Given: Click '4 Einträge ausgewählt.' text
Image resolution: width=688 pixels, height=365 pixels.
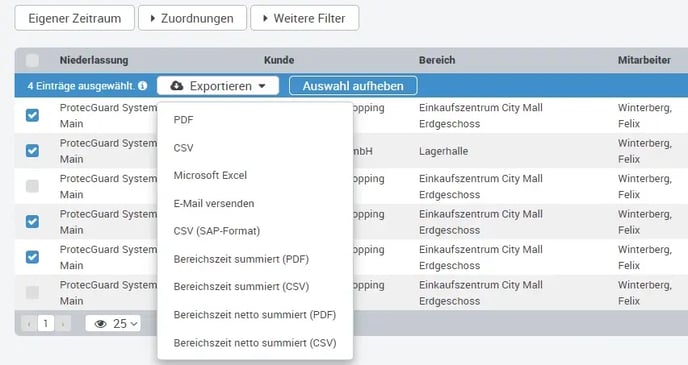Looking at the screenshot, I should click(x=81, y=86).
